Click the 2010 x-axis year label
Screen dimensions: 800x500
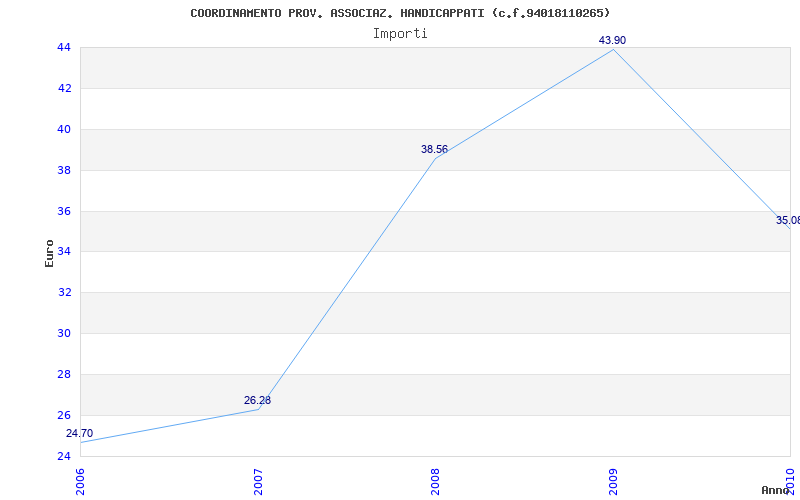[x=790, y=482]
